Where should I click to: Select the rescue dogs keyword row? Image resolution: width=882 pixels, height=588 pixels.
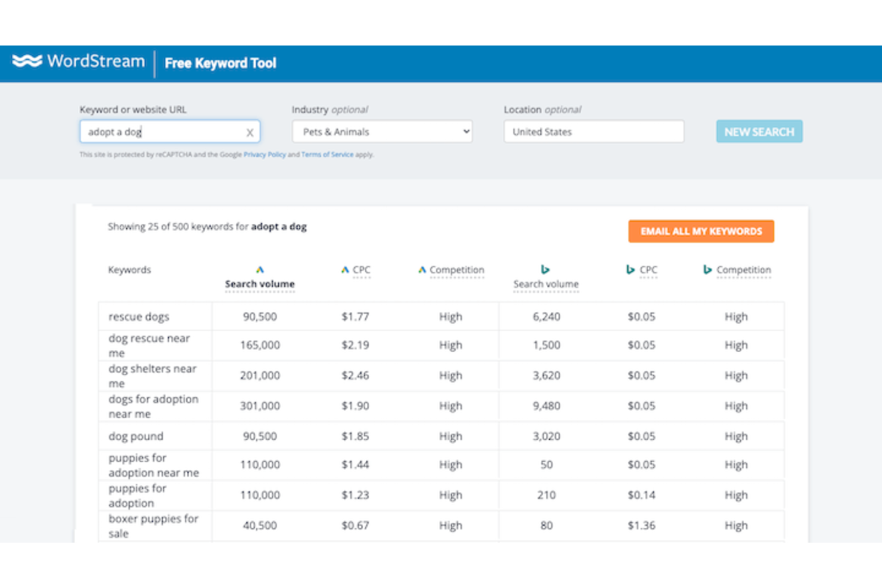click(139, 316)
